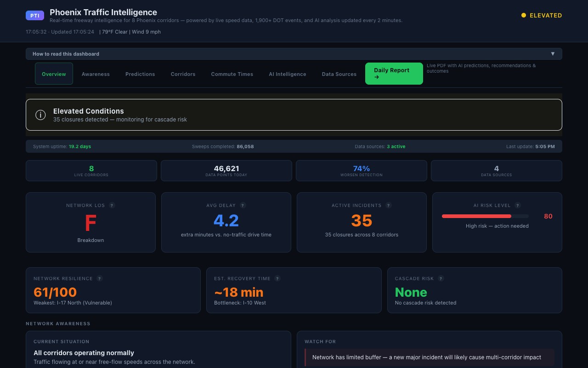The width and height of the screenshot is (588, 368).
Task: Open the Network LOS help tooltip icon
Action: tap(112, 205)
